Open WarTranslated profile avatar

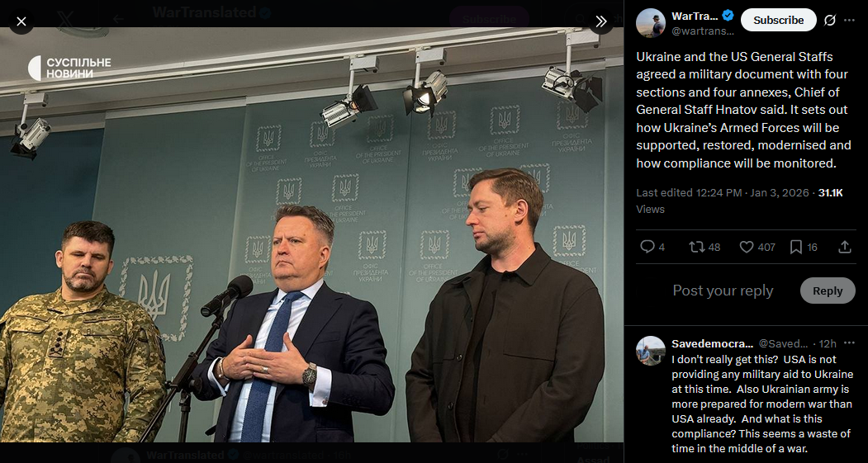651,22
